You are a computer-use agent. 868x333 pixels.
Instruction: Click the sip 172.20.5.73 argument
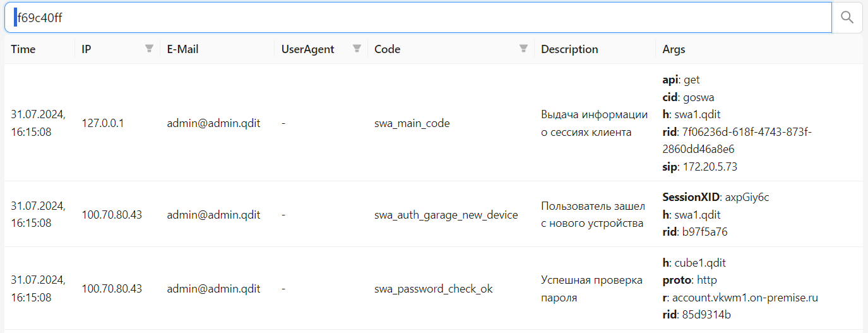699,167
